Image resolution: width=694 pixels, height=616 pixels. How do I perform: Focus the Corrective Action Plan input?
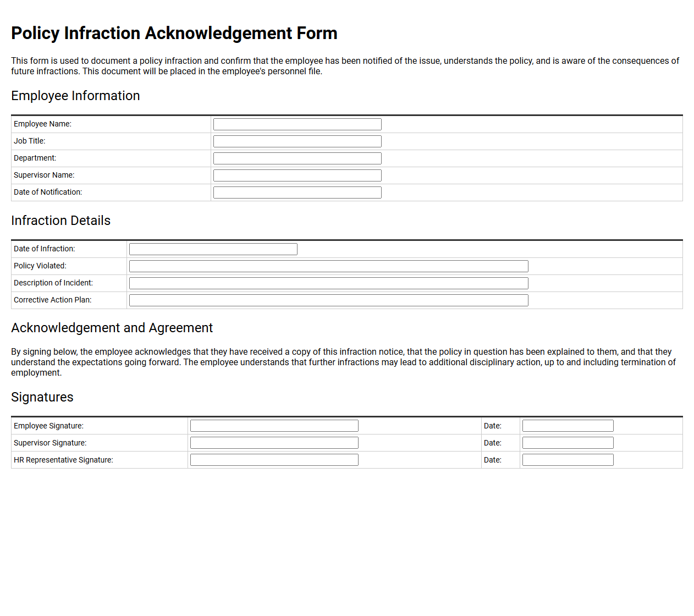pos(328,300)
